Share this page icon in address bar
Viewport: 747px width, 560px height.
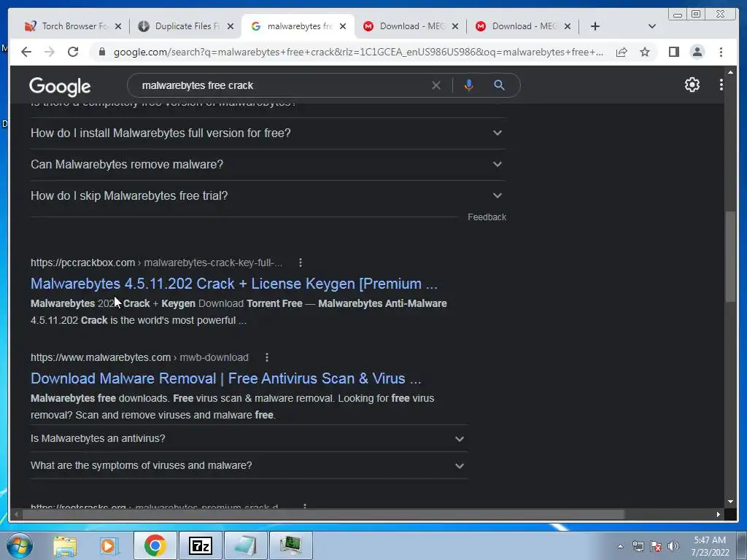pyautogui.click(x=622, y=52)
